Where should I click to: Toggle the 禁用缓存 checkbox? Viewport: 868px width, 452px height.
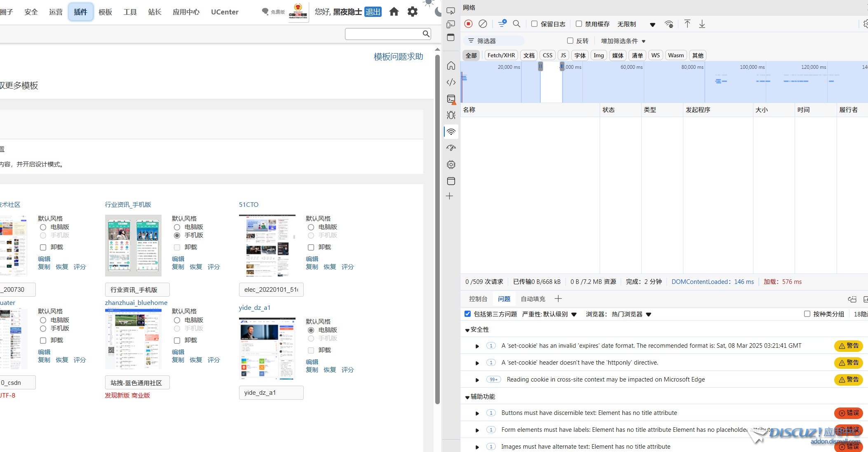point(579,24)
